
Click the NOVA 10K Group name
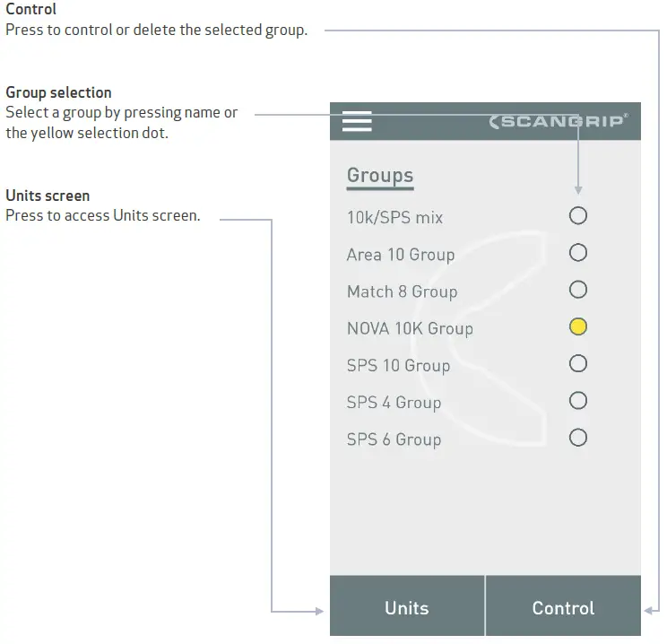coord(410,328)
